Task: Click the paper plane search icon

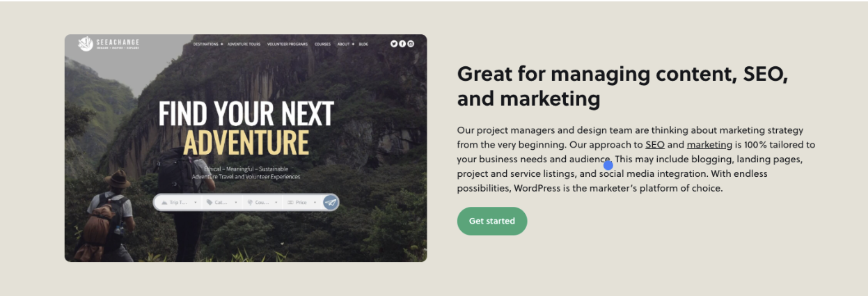Action: coord(331,203)
